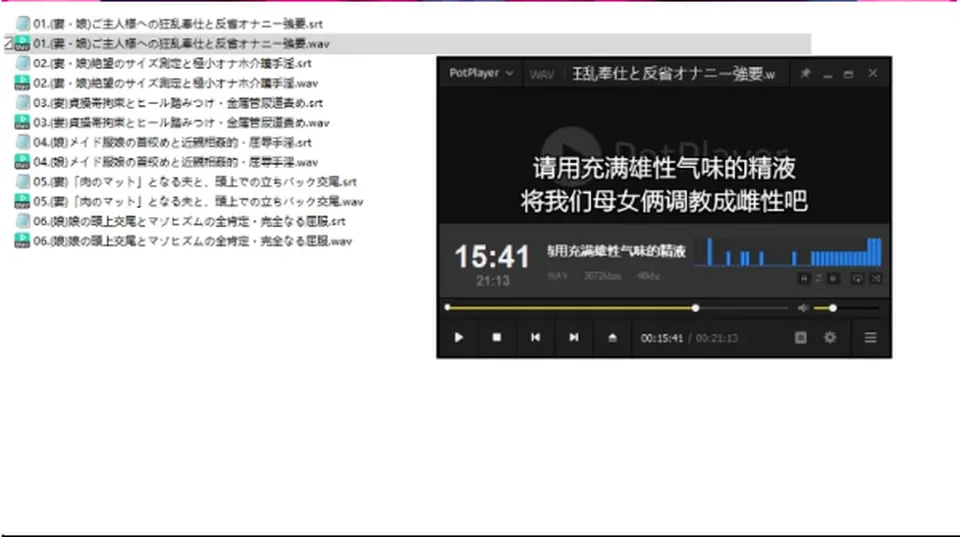Skip to previous track in PotPlayer
This screenshot has height=537, width=960.
coord(535,337)
